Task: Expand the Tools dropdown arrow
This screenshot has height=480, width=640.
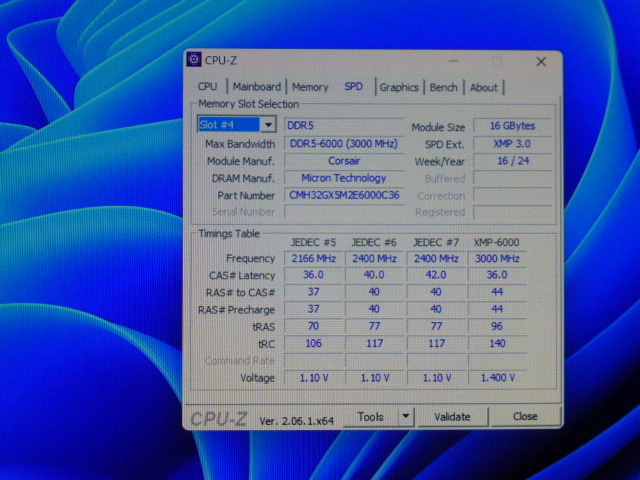Action: 405,417
